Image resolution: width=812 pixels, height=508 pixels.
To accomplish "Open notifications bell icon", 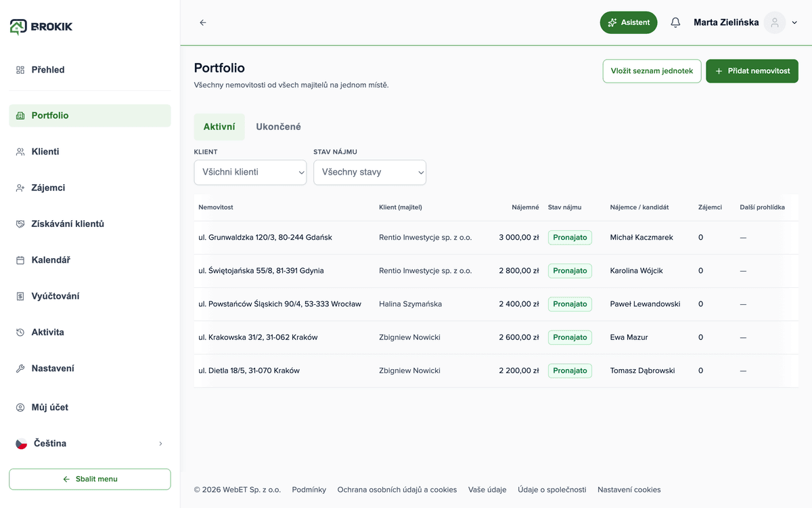I will tap(675, 22).
